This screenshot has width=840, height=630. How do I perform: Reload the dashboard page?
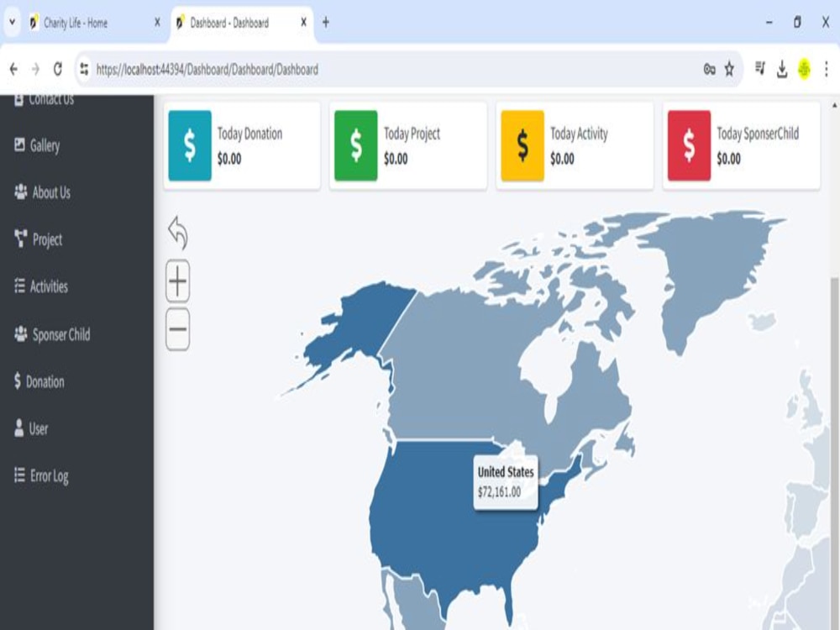(x=58, y=69)
